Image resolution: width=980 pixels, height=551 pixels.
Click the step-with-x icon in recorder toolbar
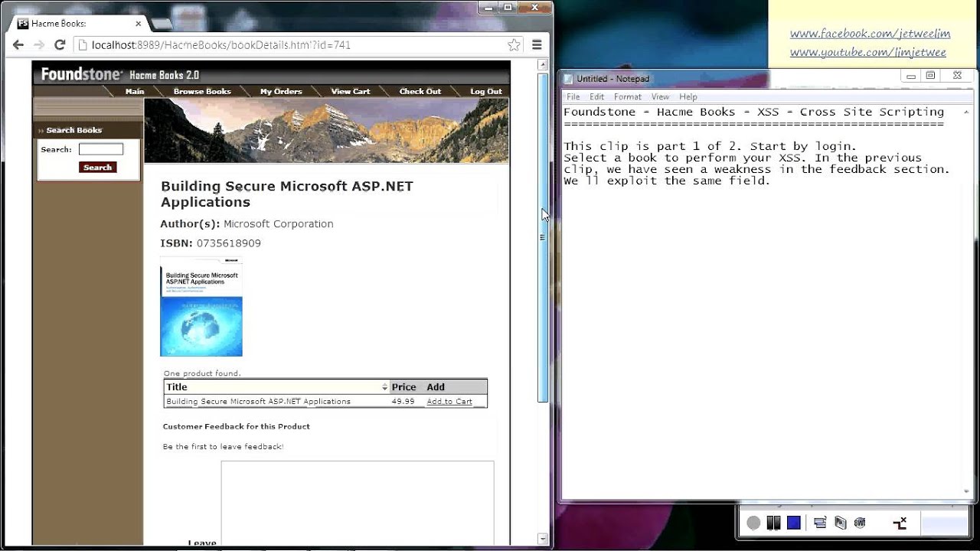point(900,523)
